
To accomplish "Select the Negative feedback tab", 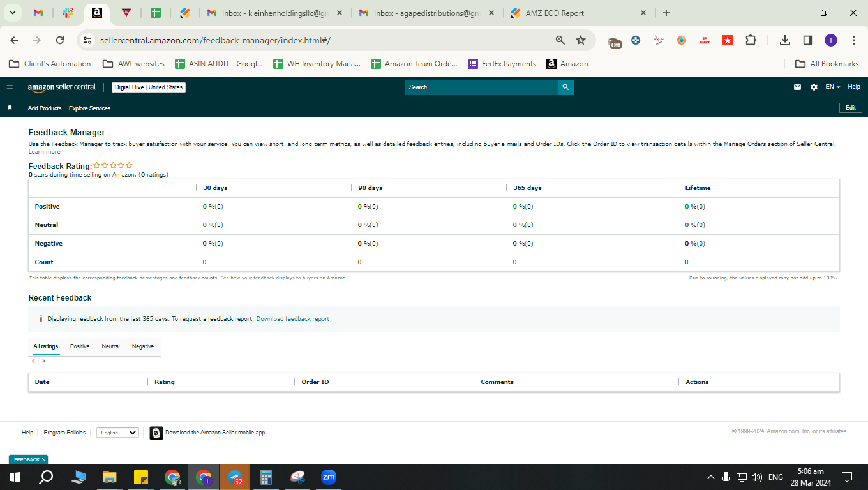I will (x=143, y=346).
